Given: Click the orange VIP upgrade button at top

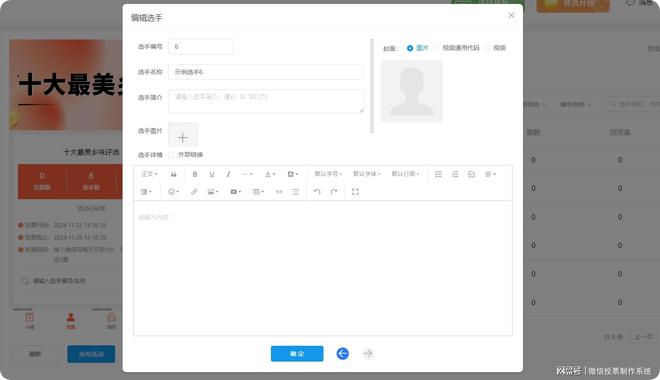Looking at the screenshot, I should coord(573,5).
